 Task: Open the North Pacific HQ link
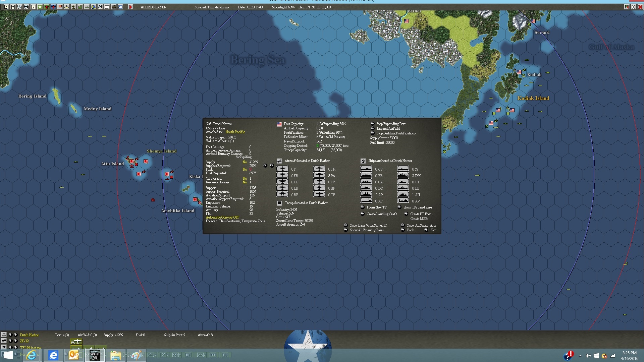(x=235, y=132)
